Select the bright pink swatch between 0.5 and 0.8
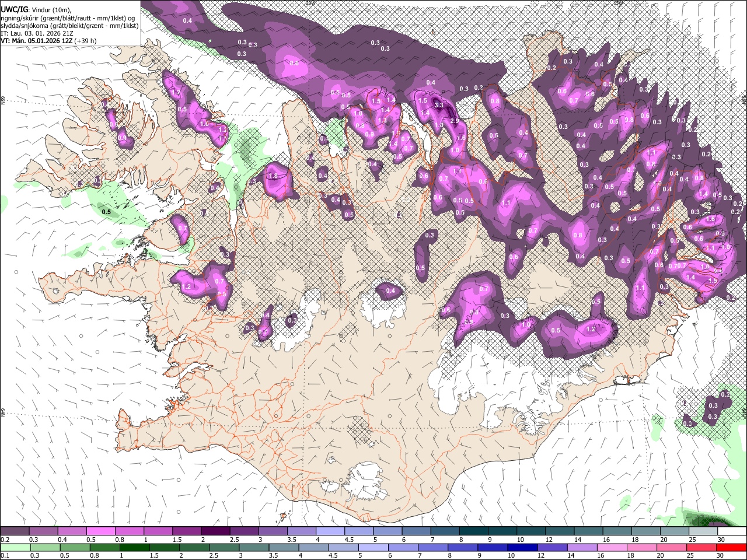The width and height of the screenshot is (747, 560). point(102,531)
